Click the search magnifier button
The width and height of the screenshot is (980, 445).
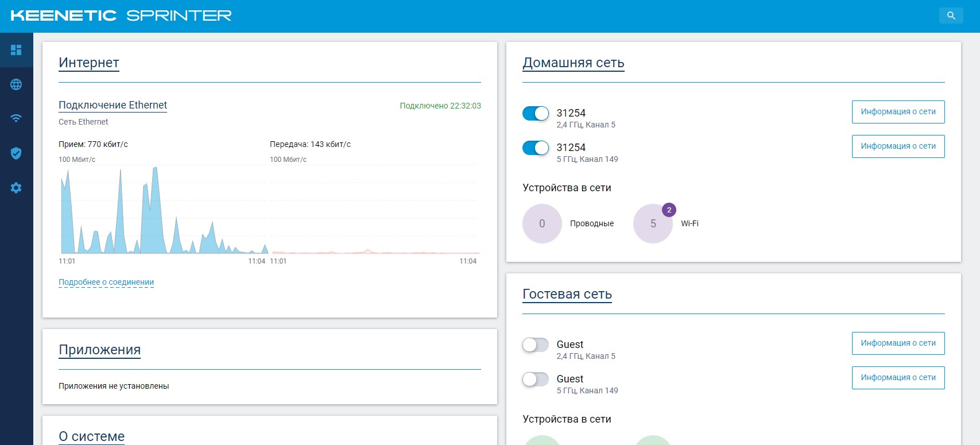pyautogui.click(x=951, y=16)
